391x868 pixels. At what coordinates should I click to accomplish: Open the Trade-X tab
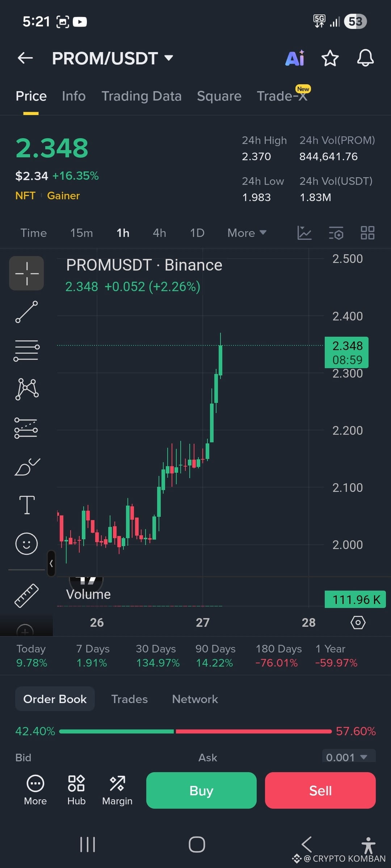[282, 96]
